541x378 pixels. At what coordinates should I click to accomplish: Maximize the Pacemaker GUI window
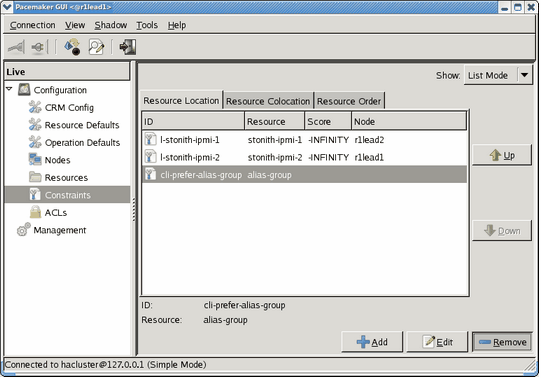click(x=518, y=7)
